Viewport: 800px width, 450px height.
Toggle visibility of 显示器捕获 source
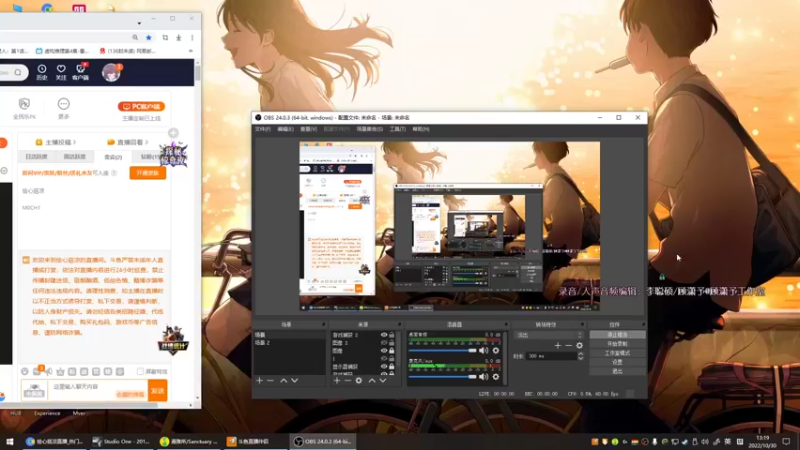click(384, 366)
